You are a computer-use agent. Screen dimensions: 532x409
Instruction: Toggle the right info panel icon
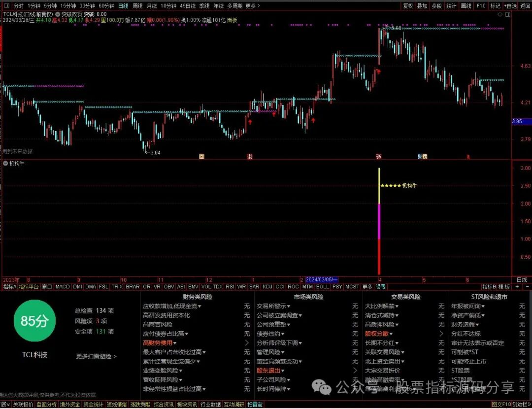coord(507,14)
